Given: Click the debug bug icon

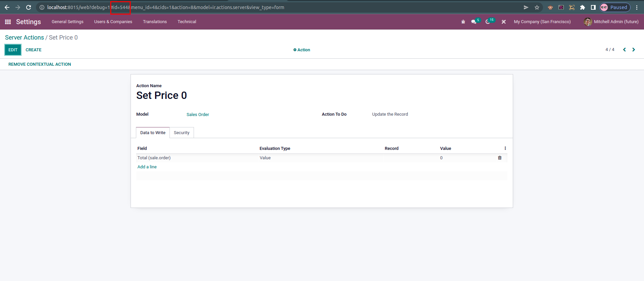Looking at the screenshot, I should (x=463, y=22).
